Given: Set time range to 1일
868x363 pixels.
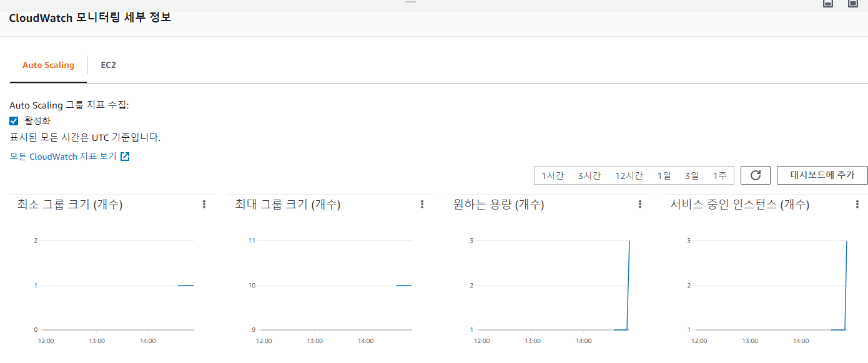Looking at the screenshot, I should 664,176.
